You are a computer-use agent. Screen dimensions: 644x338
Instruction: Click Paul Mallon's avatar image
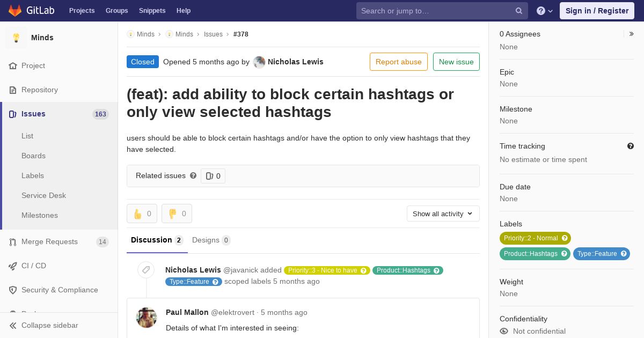pos(147,318)
